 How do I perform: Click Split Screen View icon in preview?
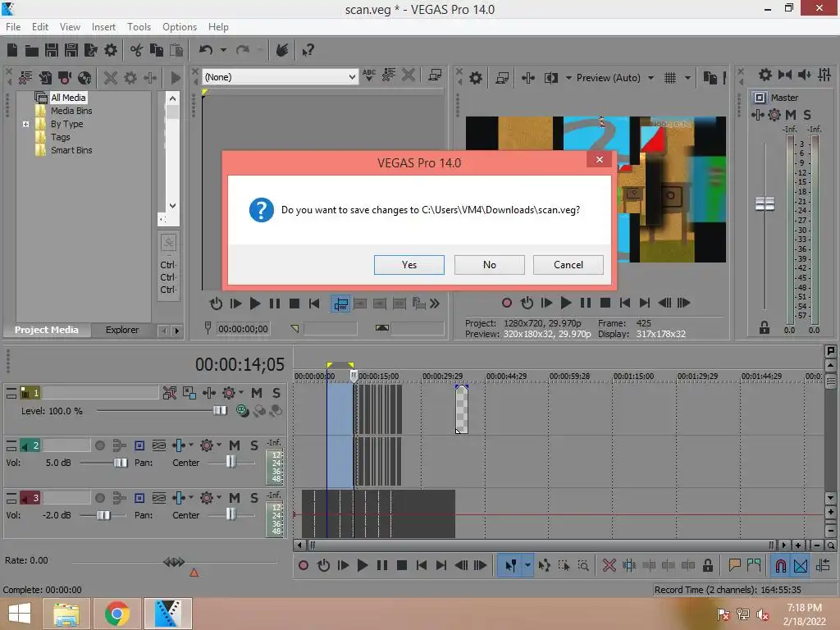(x=550, y=78)
